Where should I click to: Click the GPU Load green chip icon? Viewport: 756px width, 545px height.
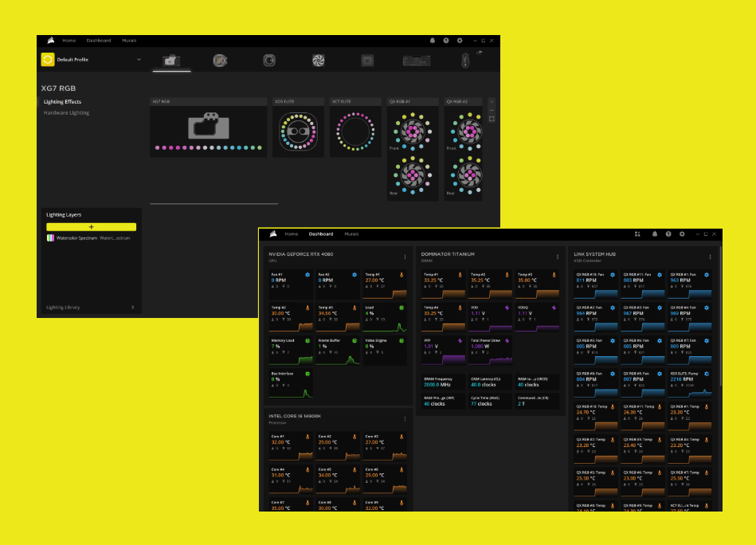402,308
